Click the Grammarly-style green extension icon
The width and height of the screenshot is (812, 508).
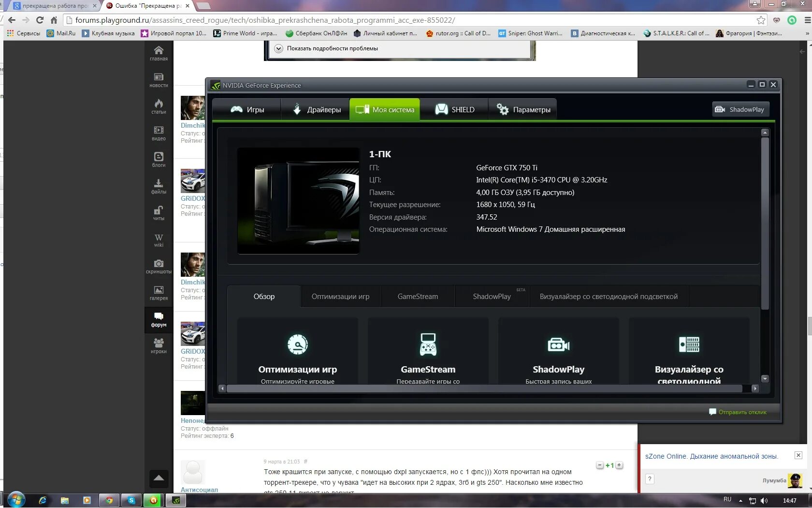tap(792, 20)
